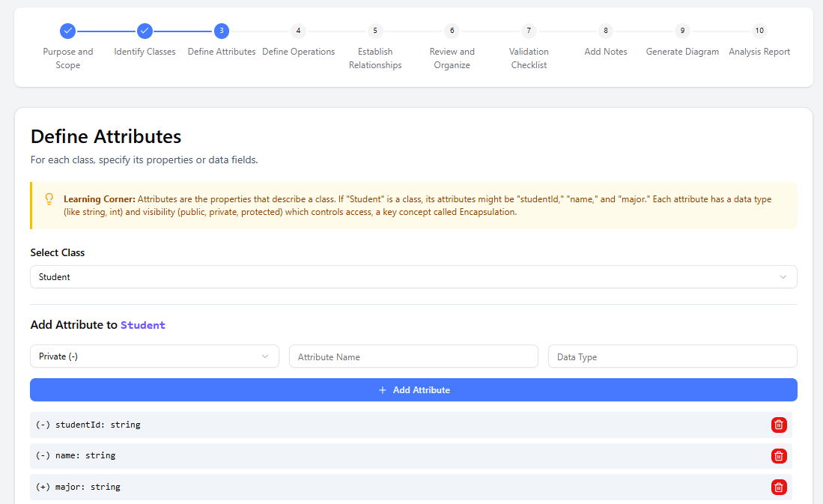Click into the Data Type field

click(x=672, y=356)
